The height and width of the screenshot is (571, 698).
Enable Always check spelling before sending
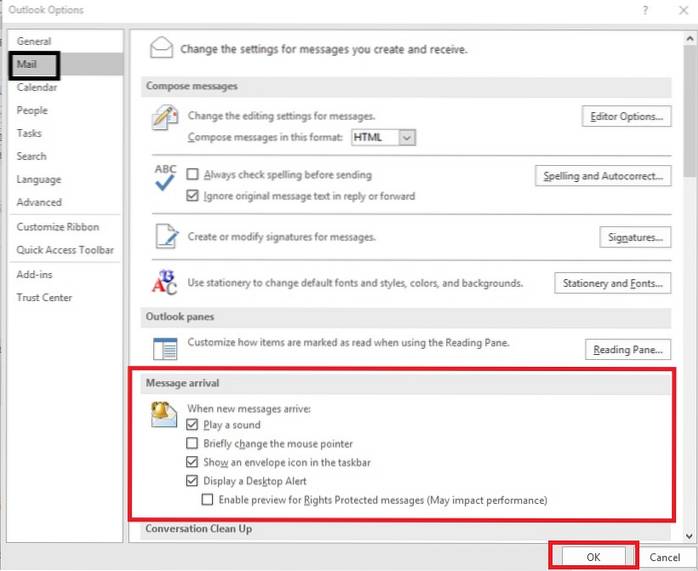(193, 175)
